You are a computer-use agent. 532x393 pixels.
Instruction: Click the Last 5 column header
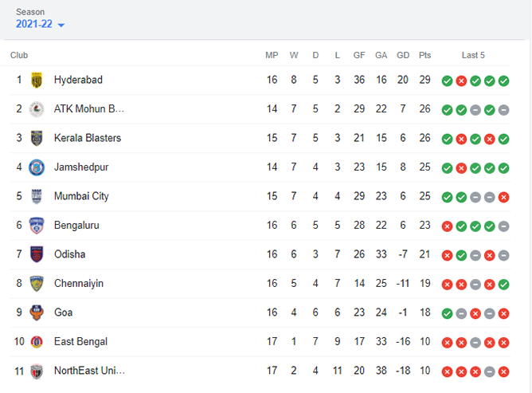tap(473, 55)
